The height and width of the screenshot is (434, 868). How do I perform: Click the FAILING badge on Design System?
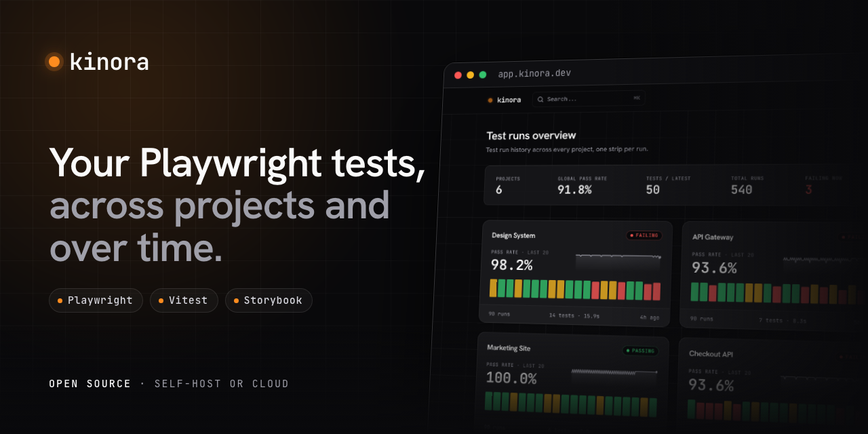[644, 235]
